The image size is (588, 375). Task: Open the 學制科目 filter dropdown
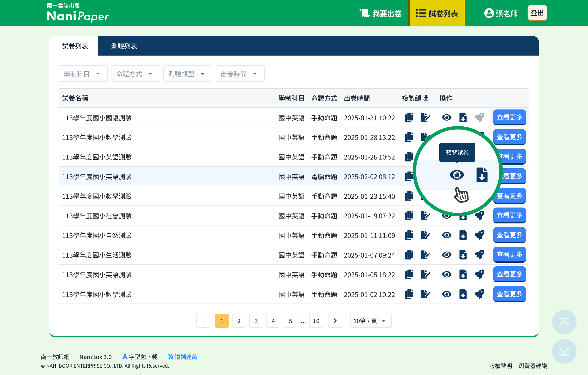coord(83,74)
